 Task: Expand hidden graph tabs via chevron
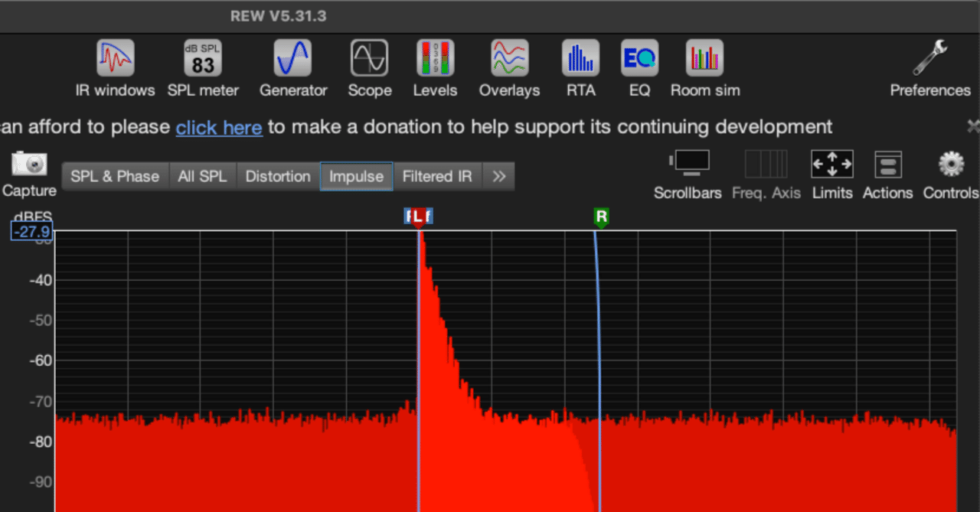click(498, 175)
